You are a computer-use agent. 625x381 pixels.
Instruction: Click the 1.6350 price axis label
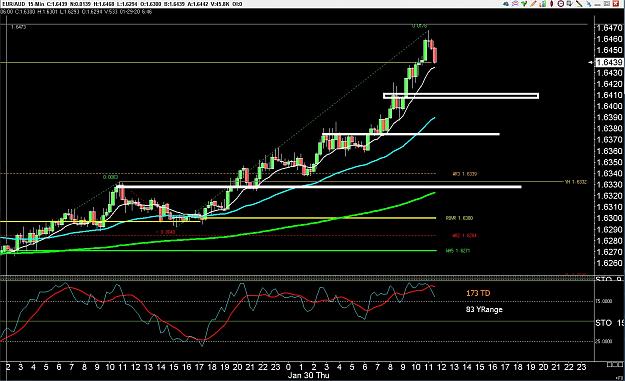tap(609, 162)
